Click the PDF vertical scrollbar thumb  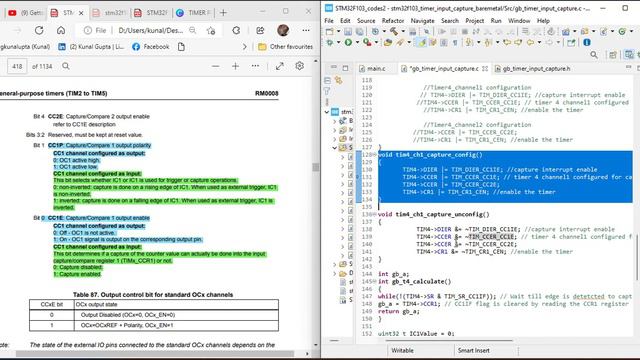pos(316,167)
